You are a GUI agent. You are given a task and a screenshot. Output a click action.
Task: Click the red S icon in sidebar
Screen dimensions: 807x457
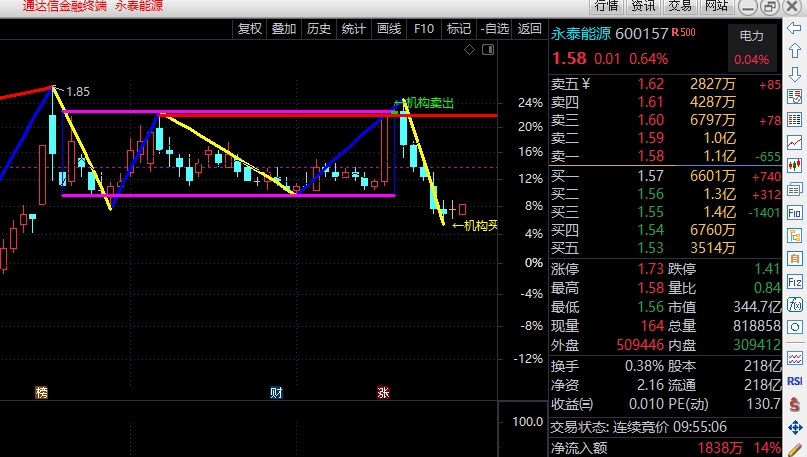coord(795,404)
